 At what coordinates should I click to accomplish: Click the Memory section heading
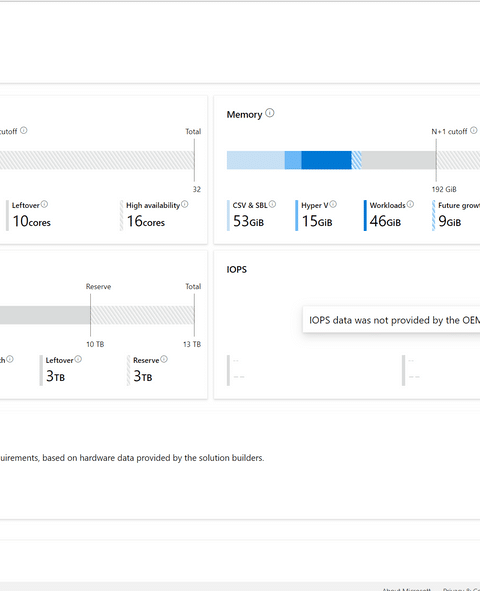pos(244,115)
